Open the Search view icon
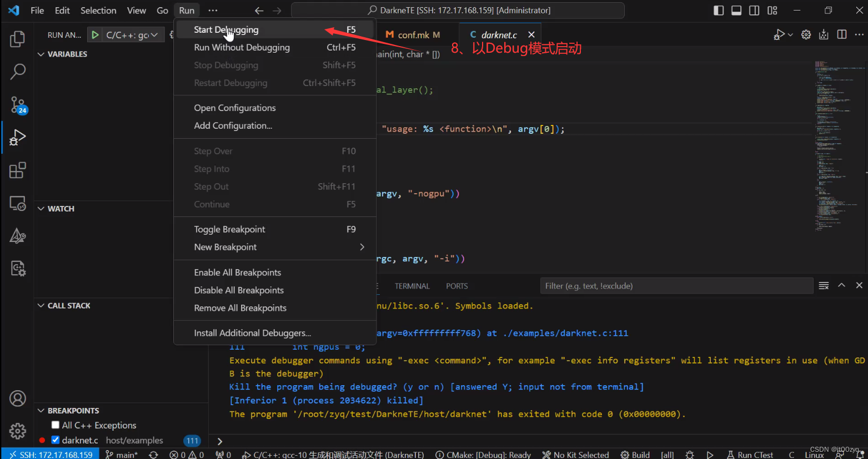 point(18,72)
